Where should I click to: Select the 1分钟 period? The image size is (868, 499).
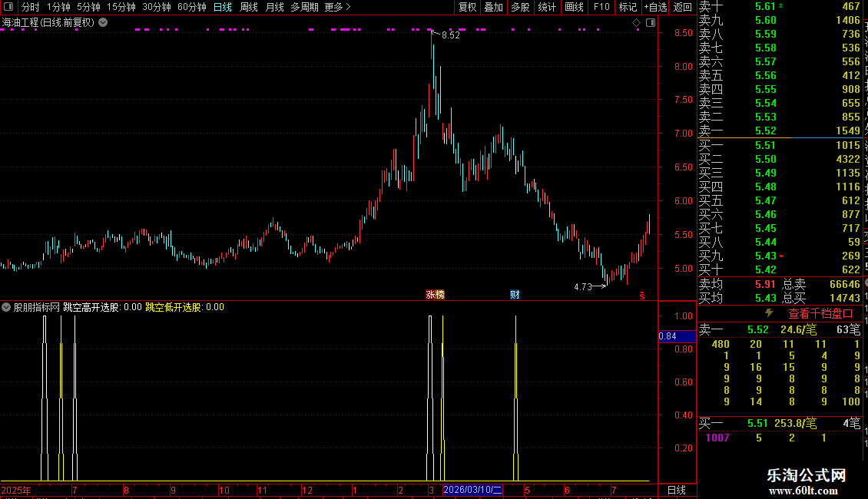[x=58, y=7]
